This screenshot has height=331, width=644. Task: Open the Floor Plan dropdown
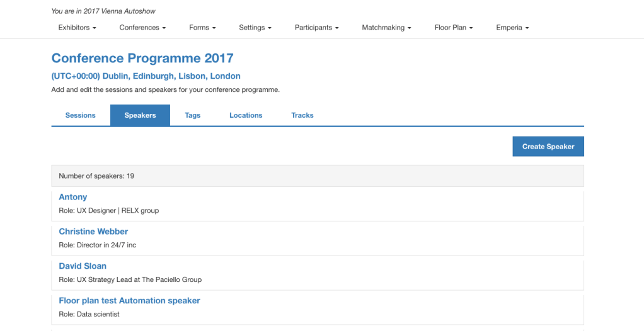pyautogui.click(x=453, y=28)
